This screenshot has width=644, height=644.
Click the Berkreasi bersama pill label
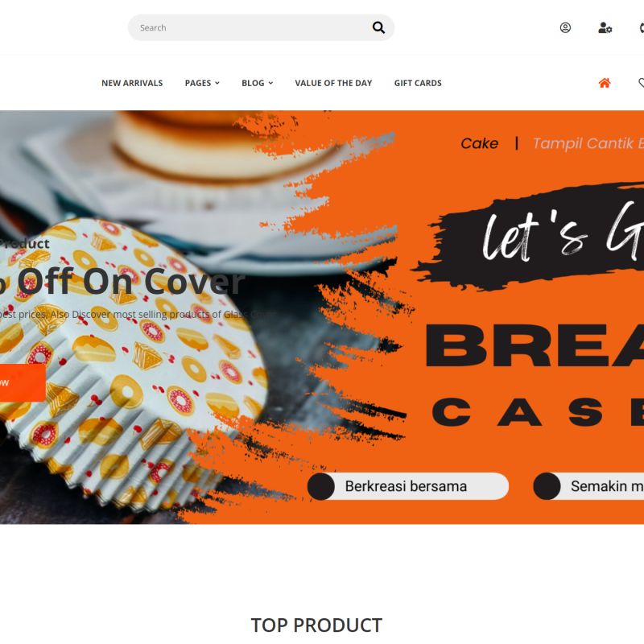coord(406,486)
